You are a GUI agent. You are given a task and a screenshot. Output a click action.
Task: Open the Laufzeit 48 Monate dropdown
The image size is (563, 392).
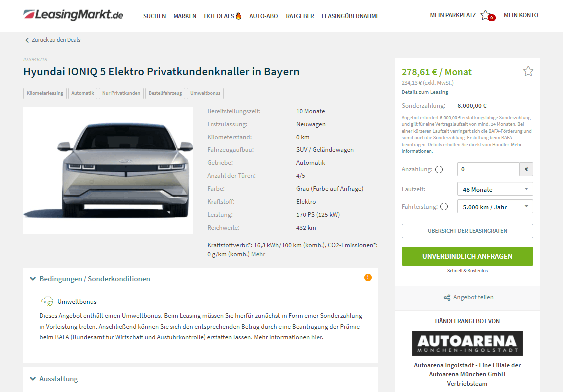coord(495,189)
